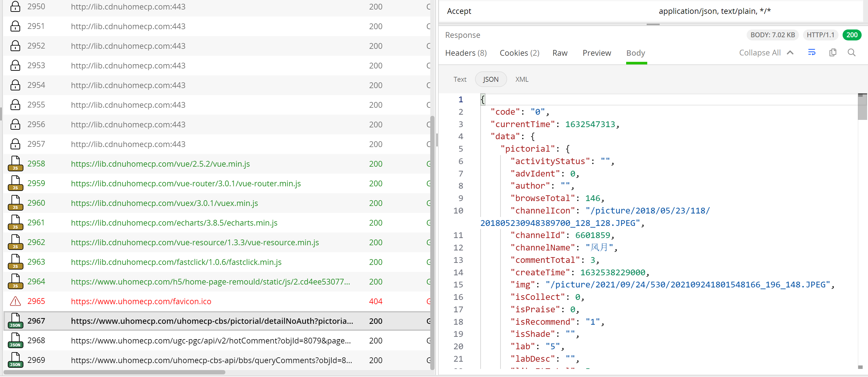Viewport: 868px width, 377px height.
Task: Select the JSON body format
Action: (491, 79)
